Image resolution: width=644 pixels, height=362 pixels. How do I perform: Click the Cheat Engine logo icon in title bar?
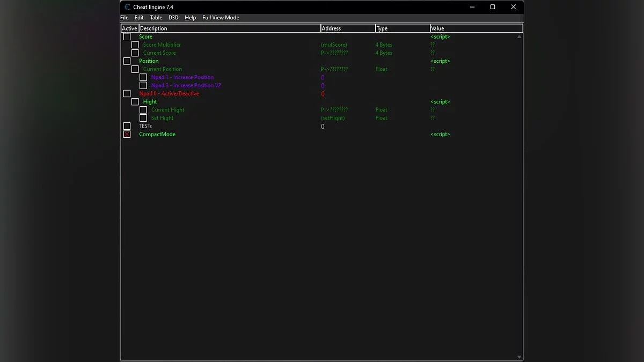[x=127, y=7]
